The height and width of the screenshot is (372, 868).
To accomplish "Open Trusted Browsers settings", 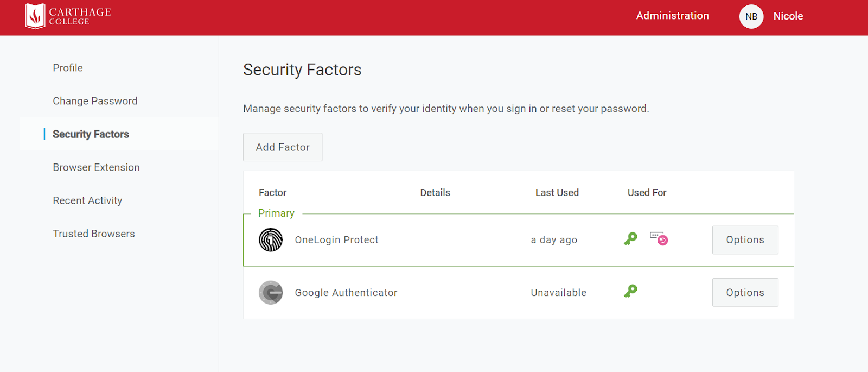I will [94, 234].
